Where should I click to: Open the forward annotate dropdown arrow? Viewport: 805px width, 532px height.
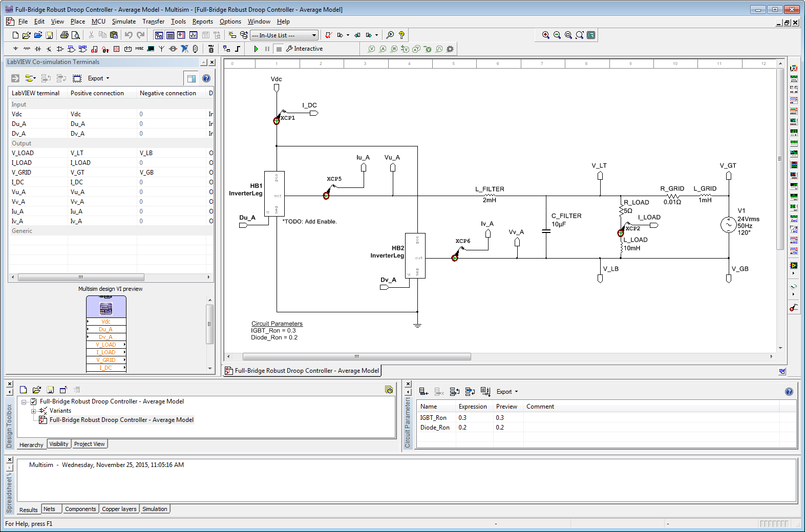click(348, 35)
